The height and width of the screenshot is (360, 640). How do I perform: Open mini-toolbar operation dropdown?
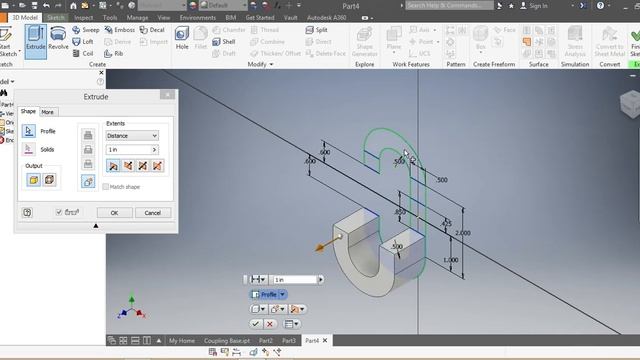(x=278, y=309)
